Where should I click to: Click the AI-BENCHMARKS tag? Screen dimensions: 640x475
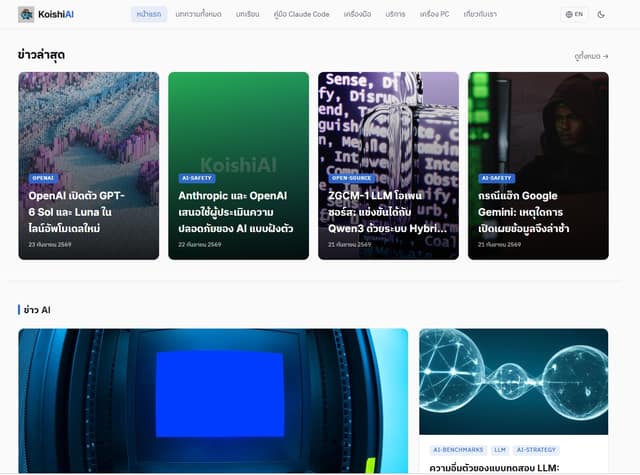coord(458,450)
